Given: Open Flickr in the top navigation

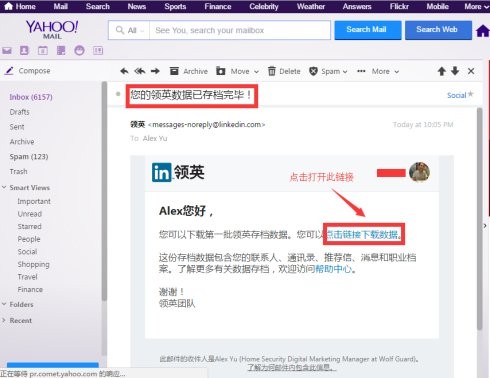Looking at the screenshot, I should pyautogui.click(x=399, y=6).
